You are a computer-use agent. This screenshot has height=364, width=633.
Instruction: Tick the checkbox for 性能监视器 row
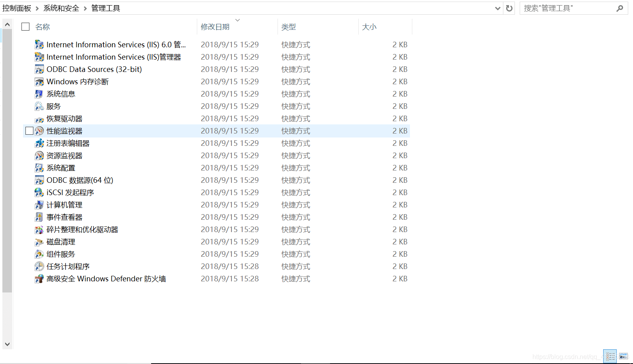point(29,131)
